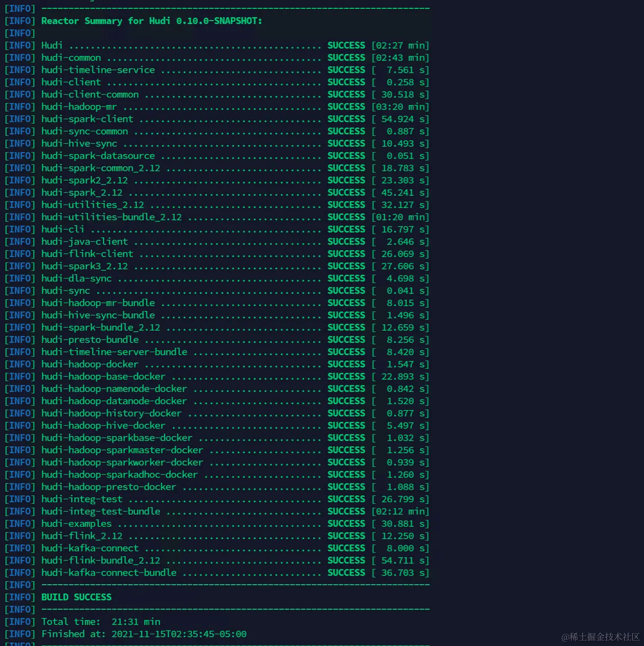Click SUCCESS status on the hudi-kafka-connect row
The width and height of the screenshot is (644, 646).
[x=347, y=548]
